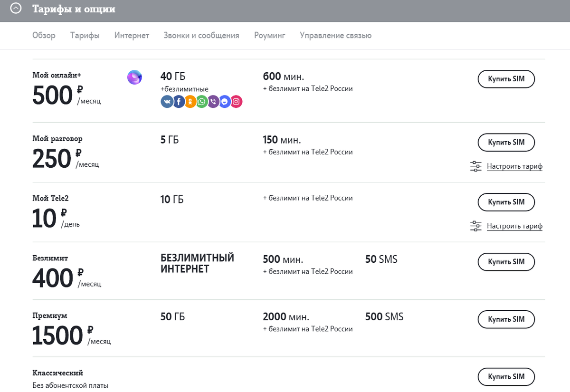The image size is (570, 392).
Task: Open the Мой разговор tariff name
Action: click(x=57, y=139)
